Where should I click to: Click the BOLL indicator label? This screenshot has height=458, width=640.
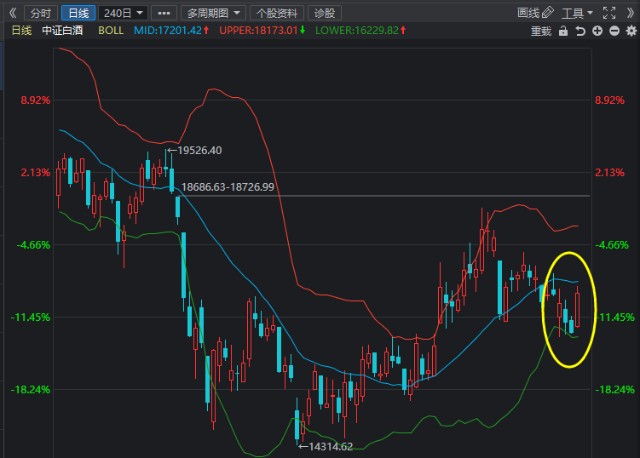(x=111, y=31)
